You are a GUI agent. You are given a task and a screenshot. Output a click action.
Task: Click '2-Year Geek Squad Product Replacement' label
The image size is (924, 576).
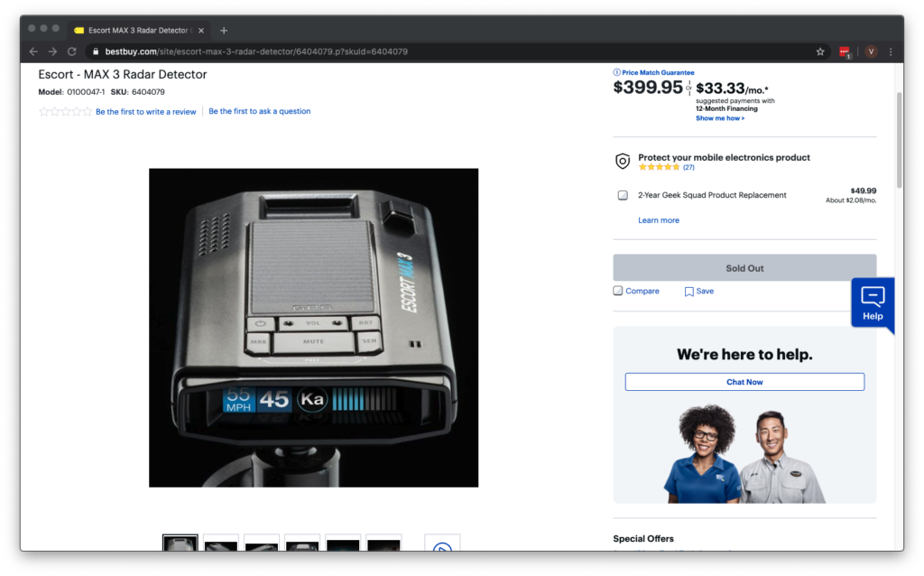click(x=712, y=195)
